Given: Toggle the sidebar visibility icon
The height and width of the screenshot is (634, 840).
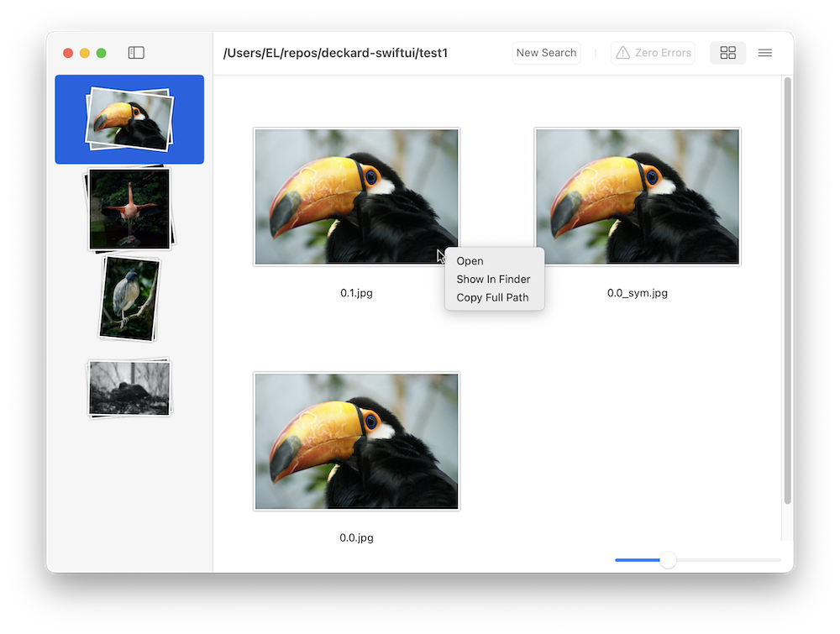Looking at the screenshot, I should 136,52.
